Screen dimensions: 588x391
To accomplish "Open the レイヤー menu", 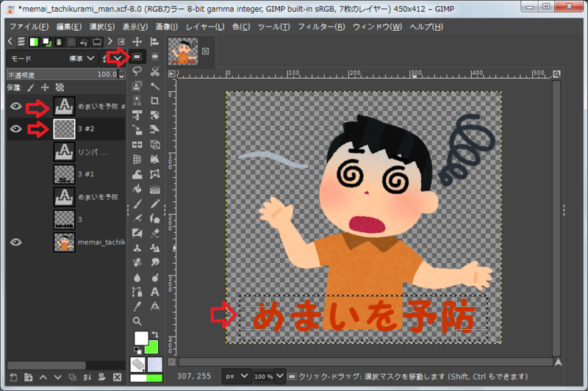I will [x=205, y=26].
